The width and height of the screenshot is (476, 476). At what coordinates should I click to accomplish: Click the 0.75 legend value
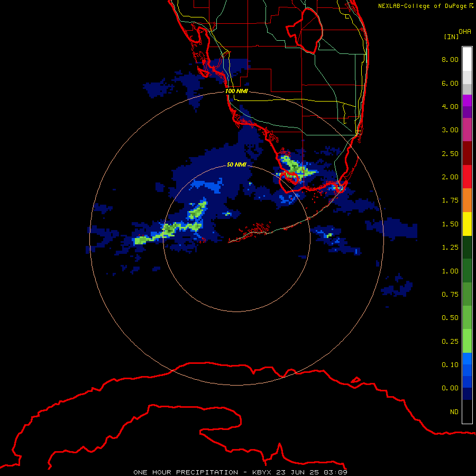[450, 295]
